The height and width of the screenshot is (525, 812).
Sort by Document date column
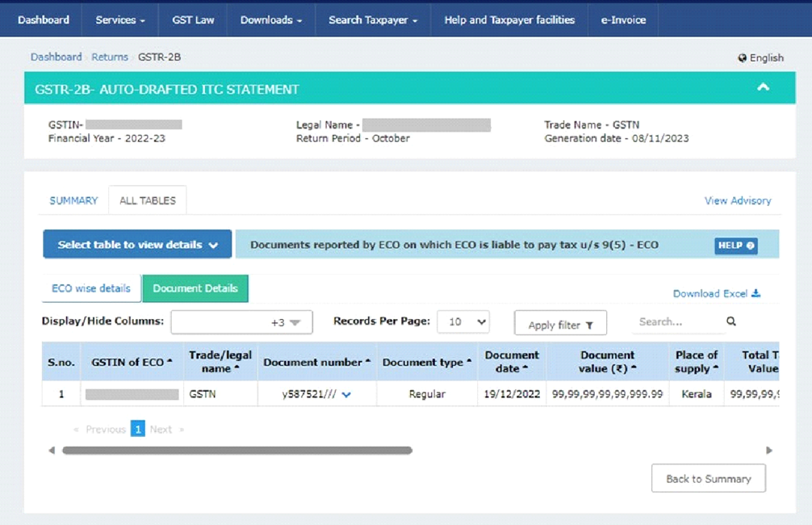512,362
